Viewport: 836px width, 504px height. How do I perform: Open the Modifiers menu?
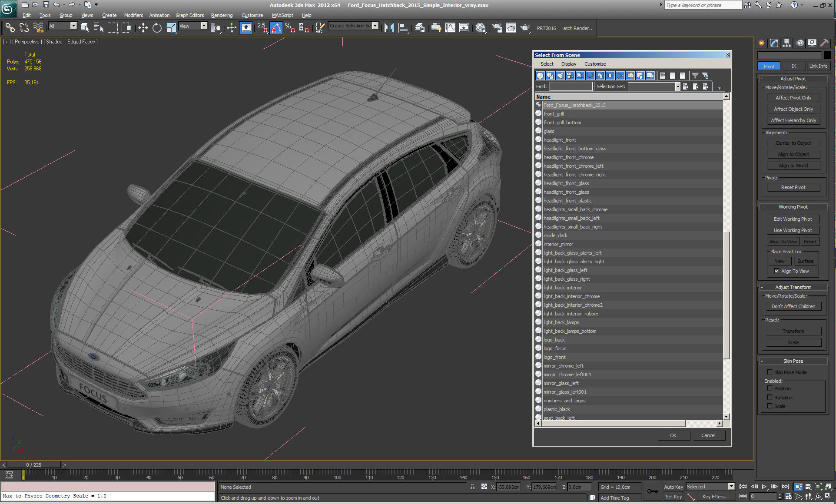coord(133,15)
